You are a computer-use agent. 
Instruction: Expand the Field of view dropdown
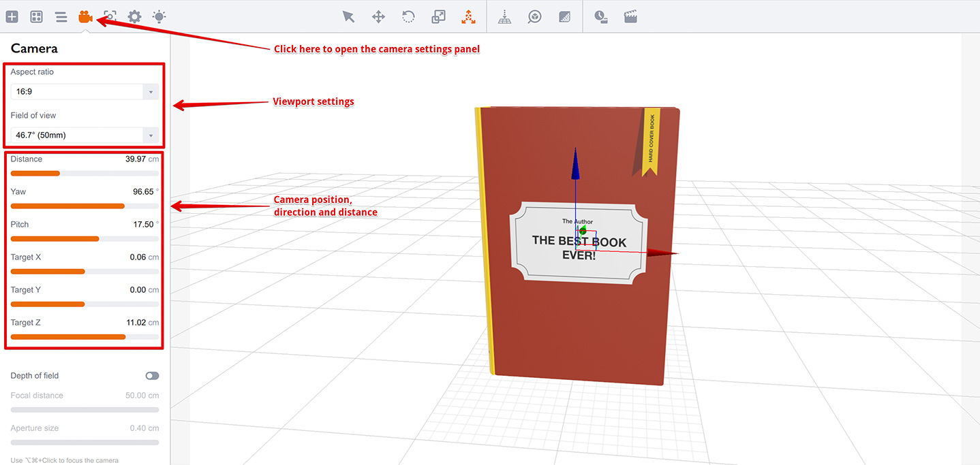85,135
